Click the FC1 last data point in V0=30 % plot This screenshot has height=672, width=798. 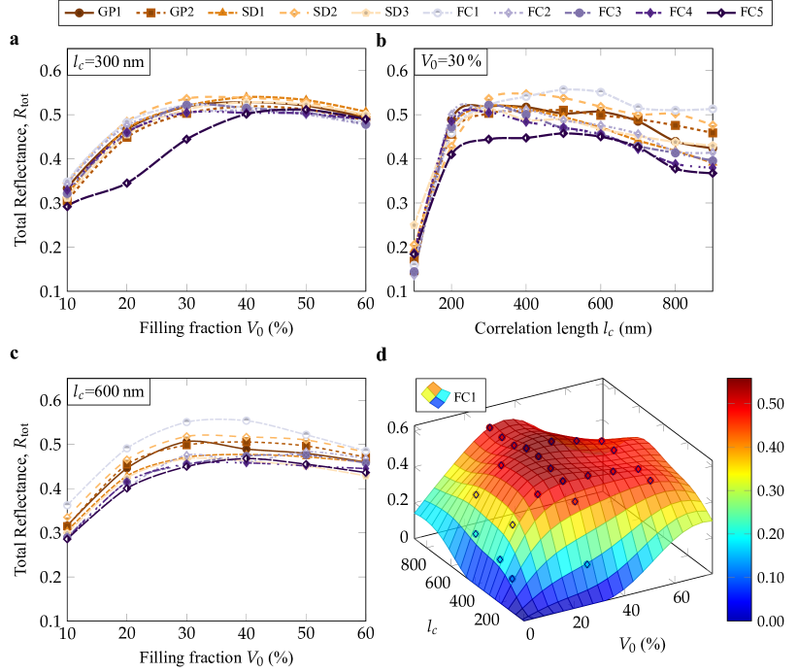pyautogui.click(x=713, y=109)
